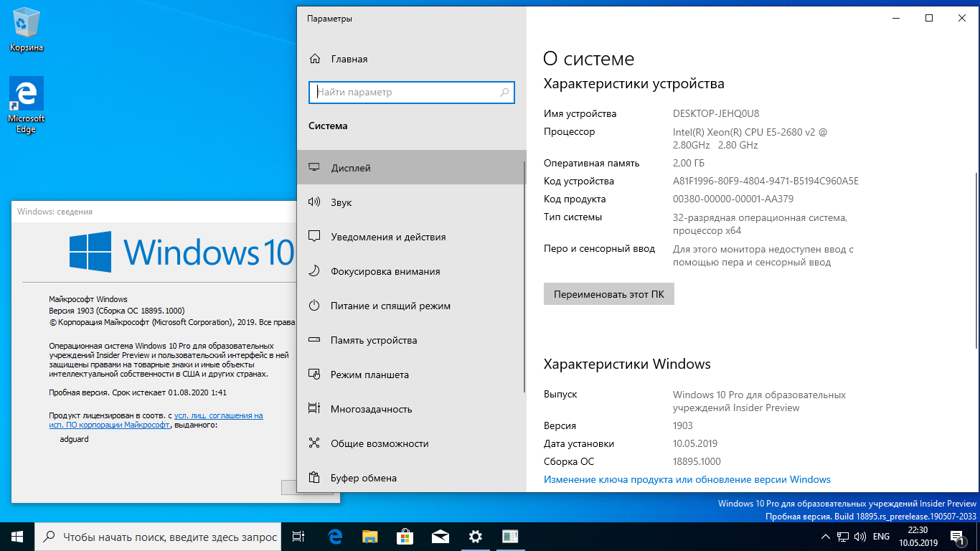The image size is (980, 551).
Task: Select the Дисплей settings category
Action: pyautogui.click(x=411, y=168)
